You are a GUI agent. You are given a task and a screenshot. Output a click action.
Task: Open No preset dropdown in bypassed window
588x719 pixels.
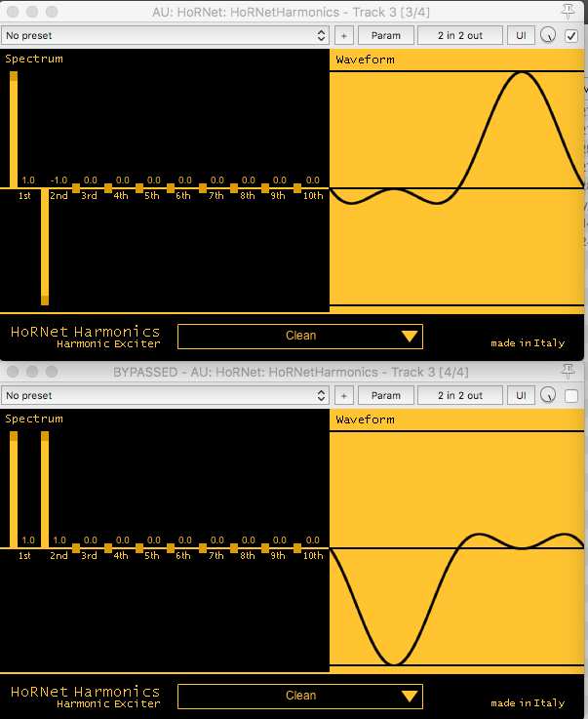[x=165, y=395]
